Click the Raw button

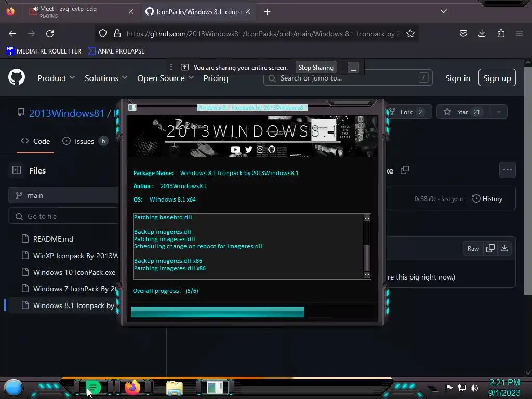coord(473,249)
